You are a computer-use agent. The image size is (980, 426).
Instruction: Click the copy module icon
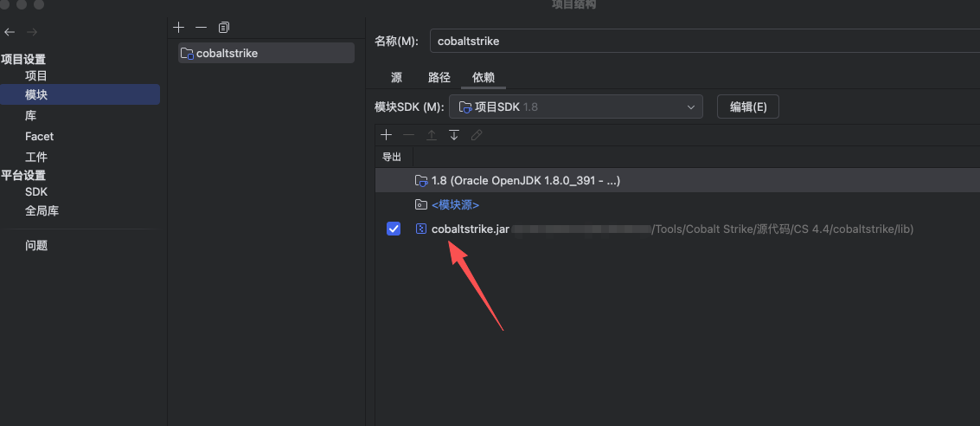224,28
